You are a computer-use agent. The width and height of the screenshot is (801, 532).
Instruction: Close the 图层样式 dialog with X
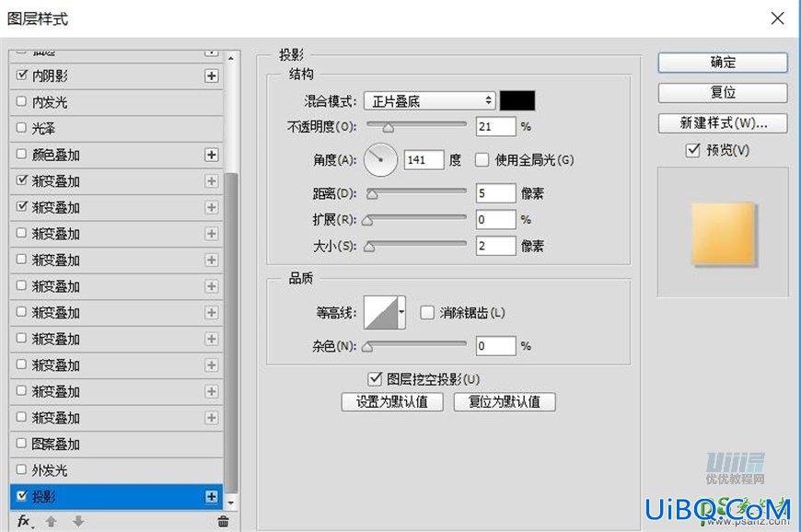[777, 18]
